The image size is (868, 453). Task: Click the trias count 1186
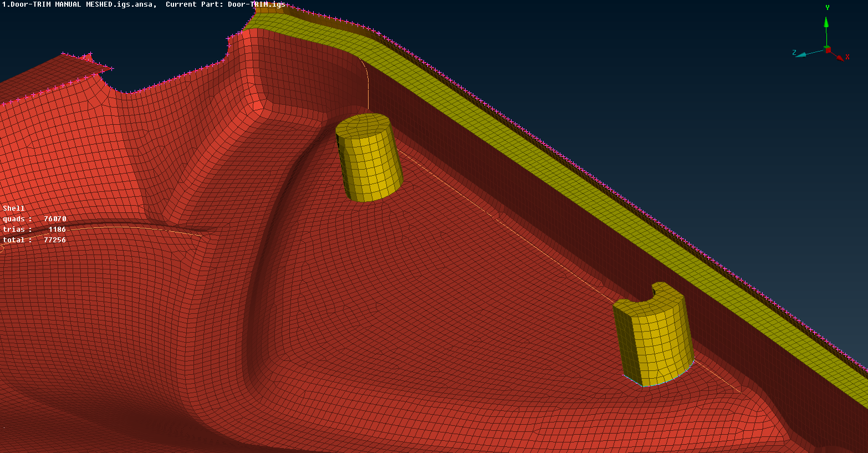click(x=57, y=230)
